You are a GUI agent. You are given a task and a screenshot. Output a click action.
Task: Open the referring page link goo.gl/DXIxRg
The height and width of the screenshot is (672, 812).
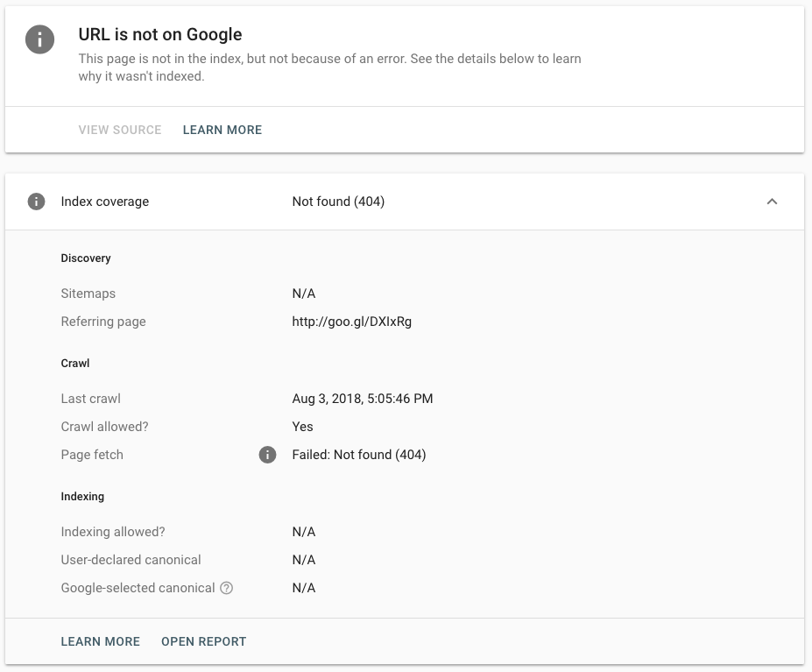pos(351,322)
